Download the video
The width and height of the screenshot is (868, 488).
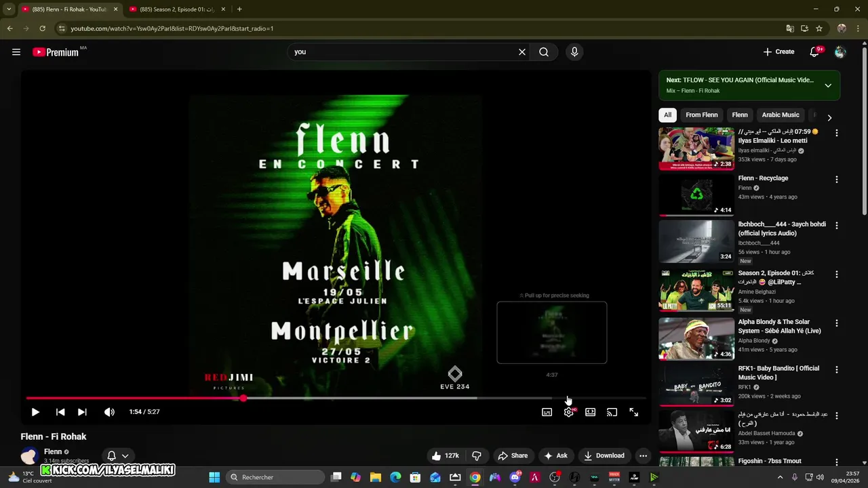coord(604,456)
